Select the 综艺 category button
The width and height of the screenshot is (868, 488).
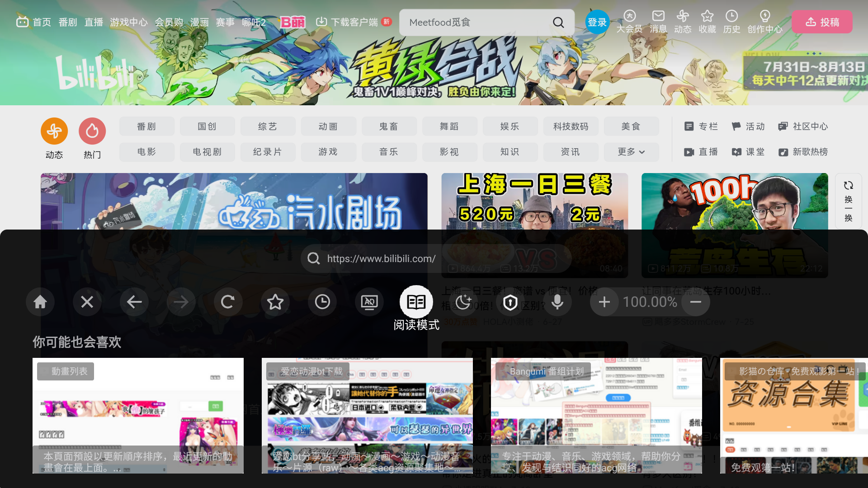point(268,127)
